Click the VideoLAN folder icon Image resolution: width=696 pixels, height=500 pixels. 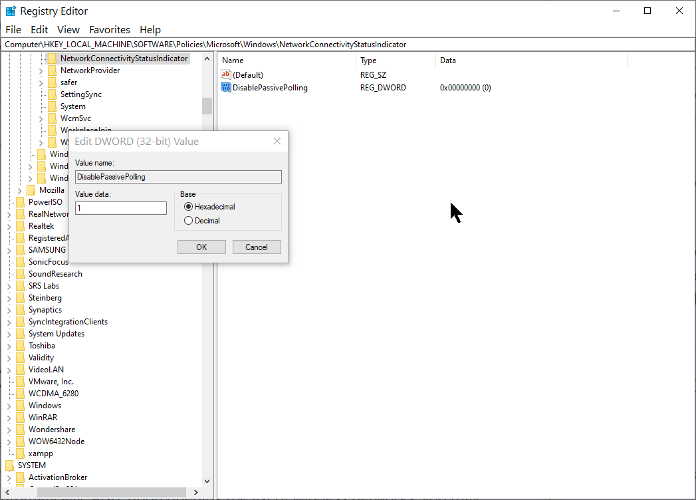click(20, 369)
